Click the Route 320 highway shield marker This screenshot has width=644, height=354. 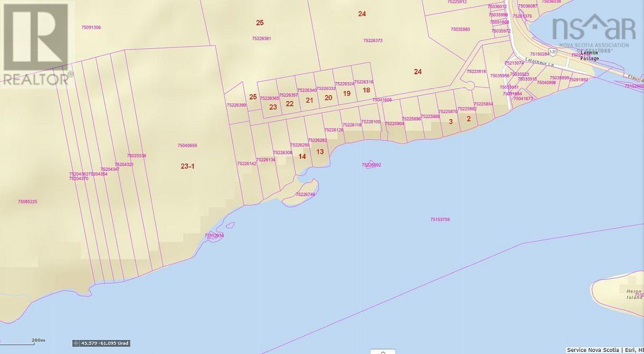(x=551, y=53)
